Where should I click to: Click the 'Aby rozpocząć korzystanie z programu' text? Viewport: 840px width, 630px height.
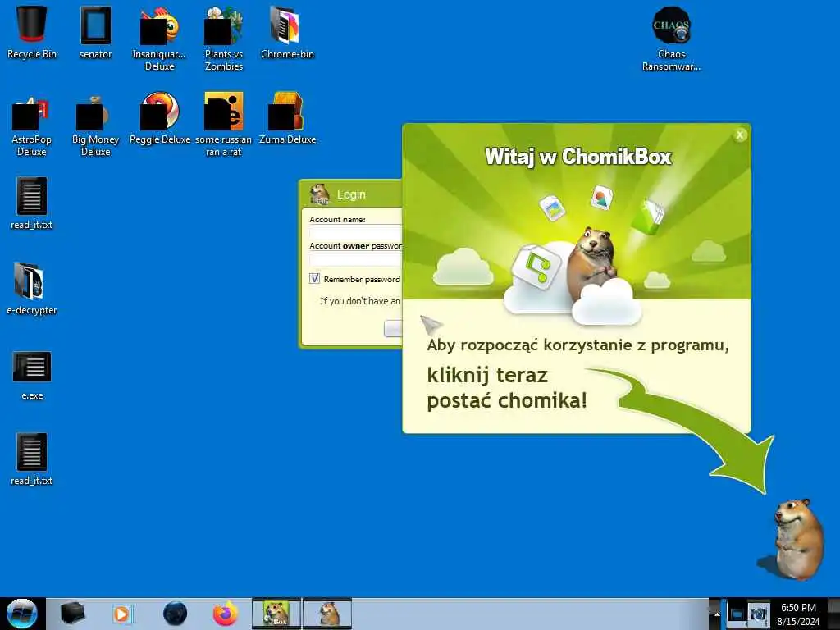pos(577,345)
